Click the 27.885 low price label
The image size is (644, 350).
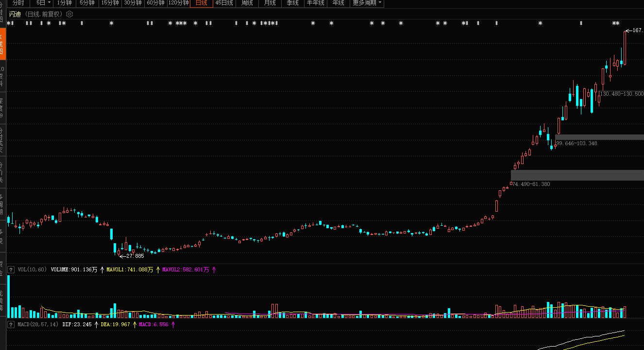pyautogui.click(x=135, y=256)
